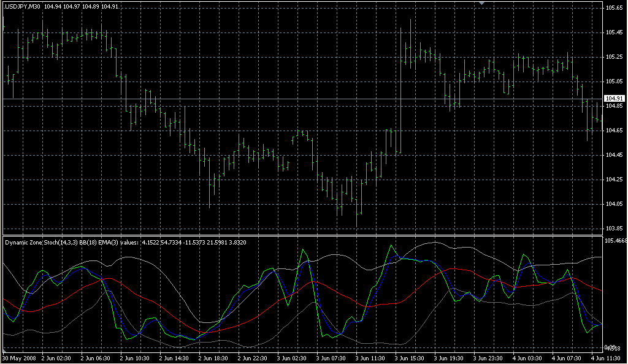Click the 104.25 price scale label

tap(614, 180)
